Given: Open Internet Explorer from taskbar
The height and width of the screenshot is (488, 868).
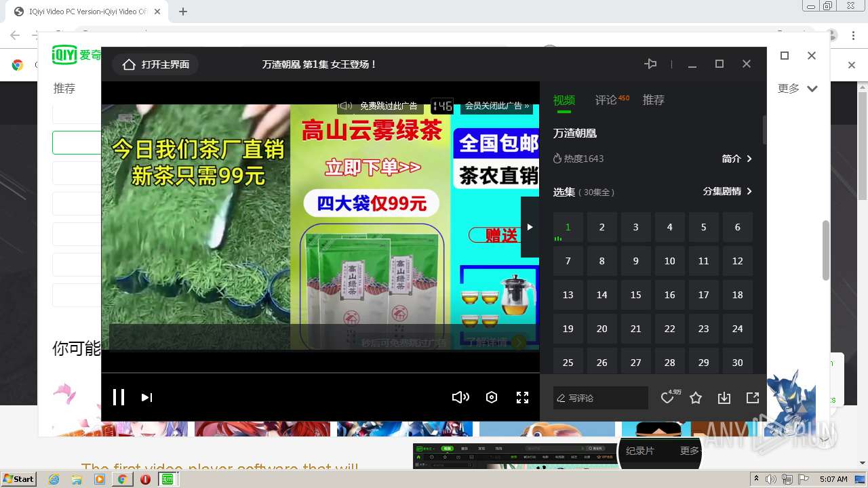Looking at the screenshot, I should click(54, 479).
